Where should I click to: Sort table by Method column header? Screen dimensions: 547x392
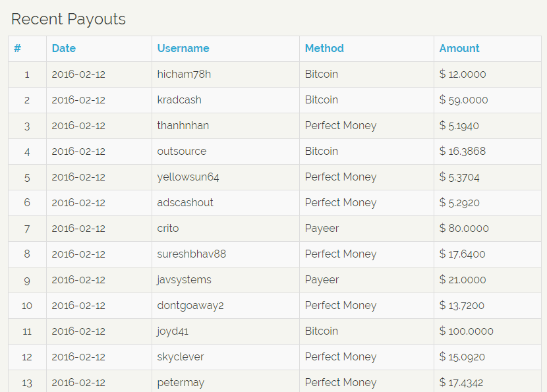coord(324,48)
